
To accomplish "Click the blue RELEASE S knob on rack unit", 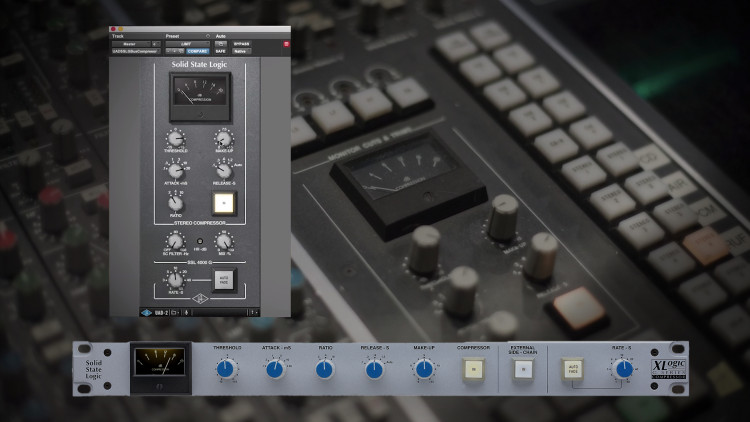I will pyautogui.click(x=375, y=369).
